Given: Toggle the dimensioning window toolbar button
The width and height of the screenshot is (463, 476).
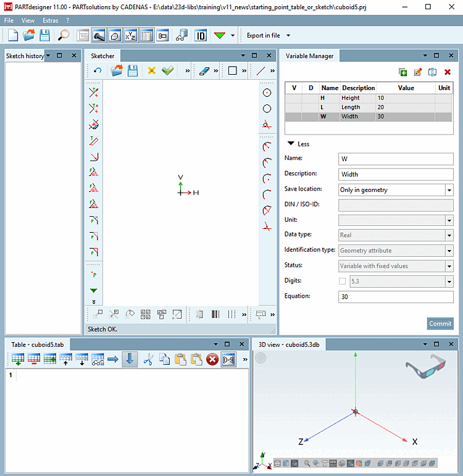Looking at the screenshot, I should pos(163,36).
